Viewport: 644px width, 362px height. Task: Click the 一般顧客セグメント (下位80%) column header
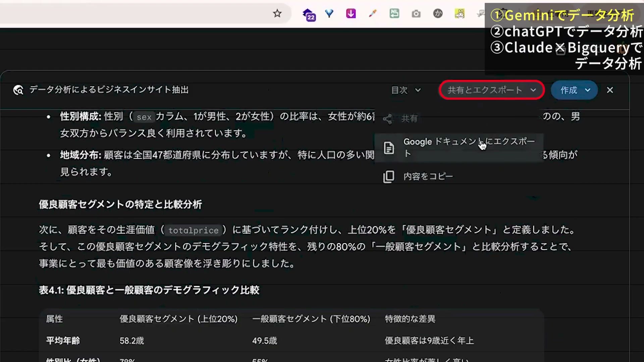[x=311, y=319]
